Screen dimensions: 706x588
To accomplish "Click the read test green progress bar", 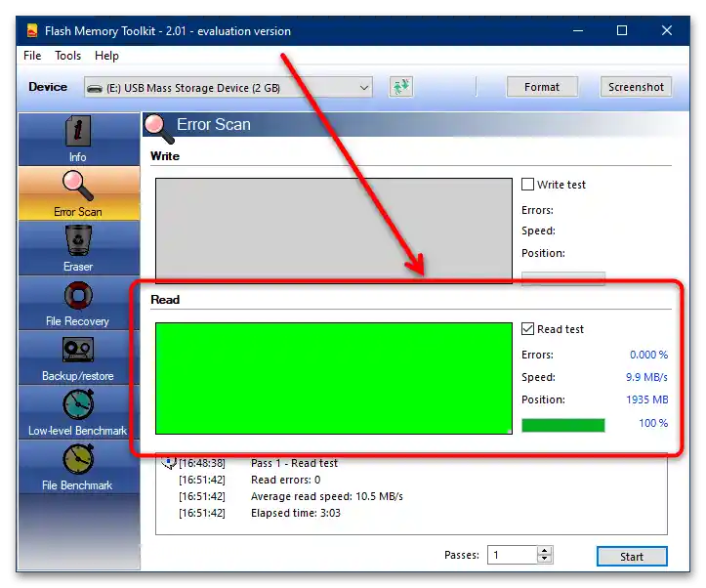I will [x=562, y=425].
